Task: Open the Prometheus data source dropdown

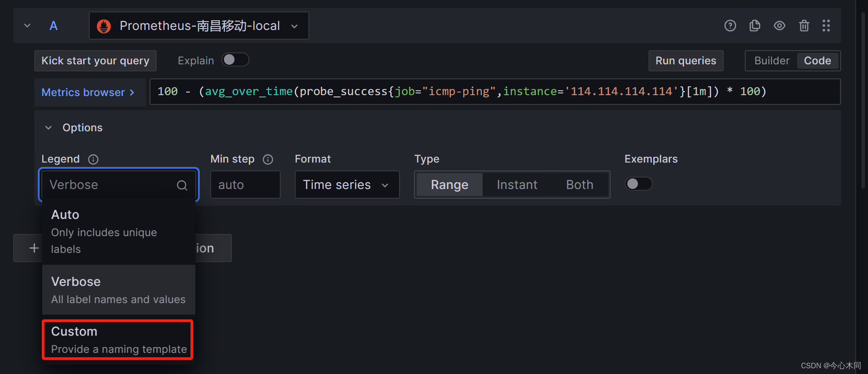Action: [x=199, y=26]
